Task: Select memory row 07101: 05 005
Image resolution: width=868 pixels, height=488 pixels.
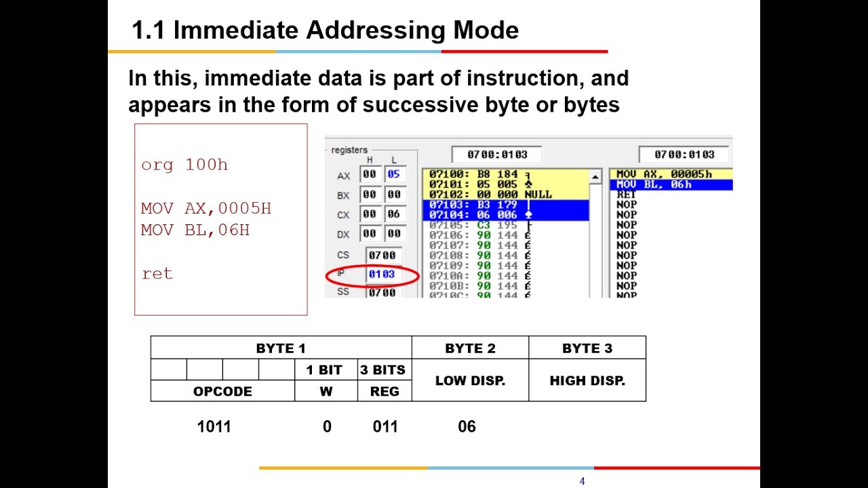Action: (x=505, y=184)
